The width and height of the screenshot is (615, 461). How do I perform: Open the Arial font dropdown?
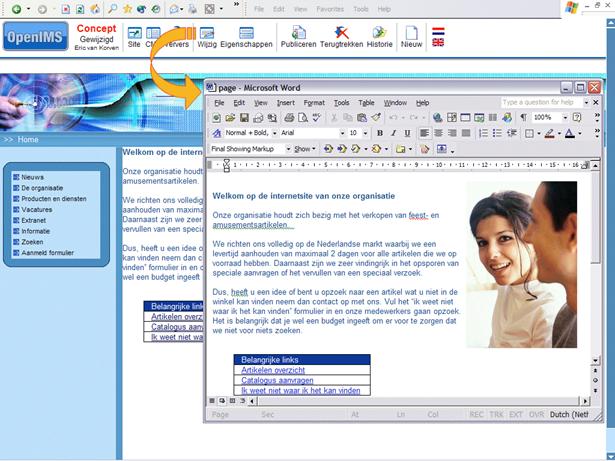pyautogui.click(x=342, y=133)
